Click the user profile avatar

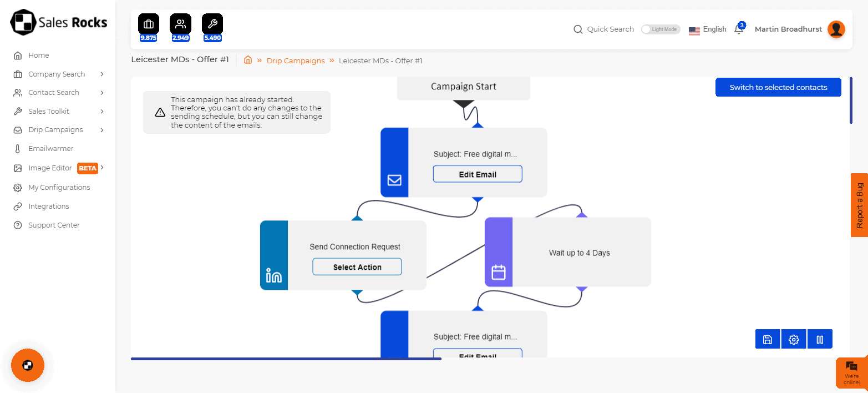(836, 29)
